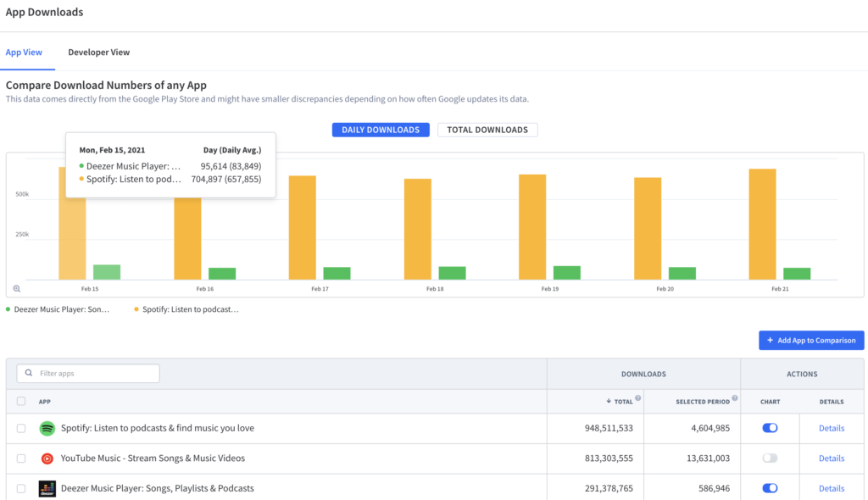Click selected period value 4,604,985
The height and width of the screenshot is (500, 868).
point(710,428)
